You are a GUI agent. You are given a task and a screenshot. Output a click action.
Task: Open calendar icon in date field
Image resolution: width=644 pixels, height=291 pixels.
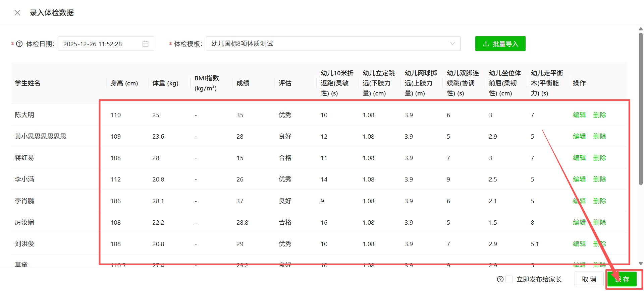pyautogui.click(x=145, y=44)
